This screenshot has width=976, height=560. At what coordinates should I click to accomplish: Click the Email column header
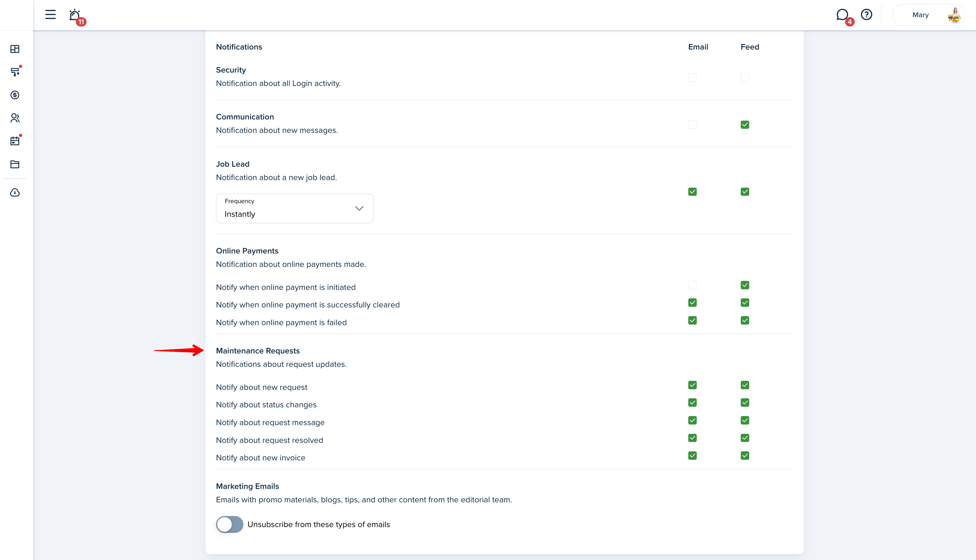point(698,47)
